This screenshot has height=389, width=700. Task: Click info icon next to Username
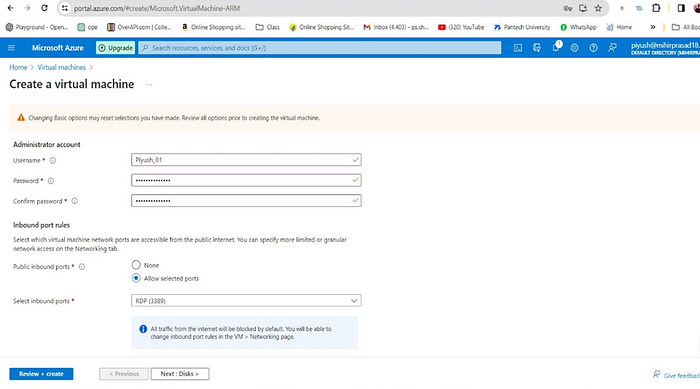coord(53,160)
